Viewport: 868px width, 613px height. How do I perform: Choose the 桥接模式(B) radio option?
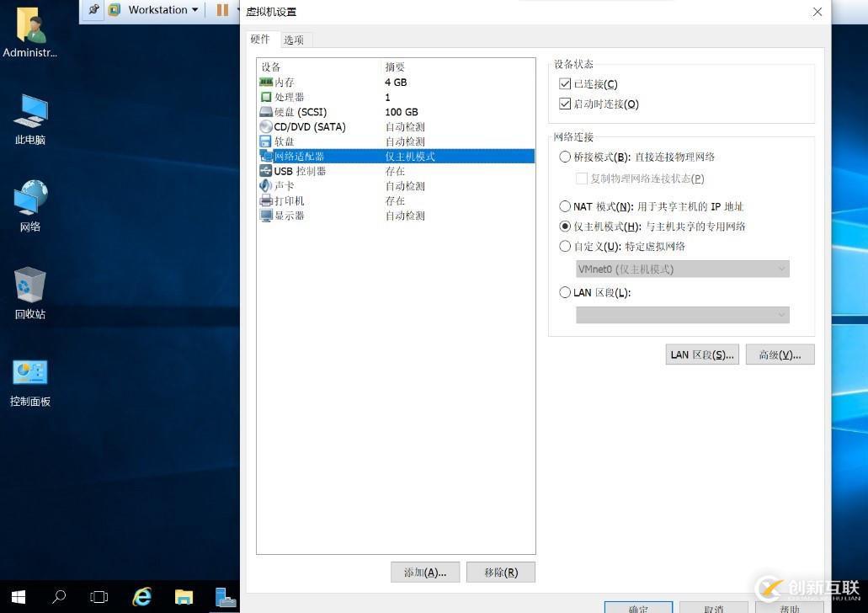point(565,157)
